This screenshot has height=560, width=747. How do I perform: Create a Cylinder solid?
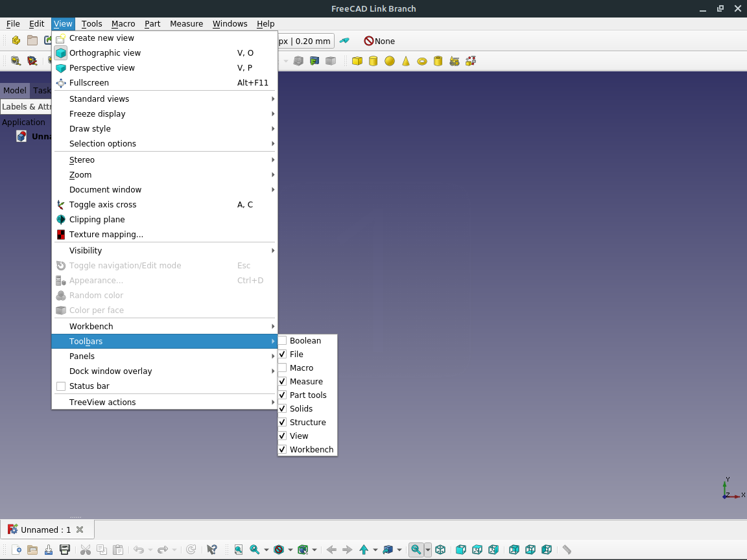(x=373, y=61)
